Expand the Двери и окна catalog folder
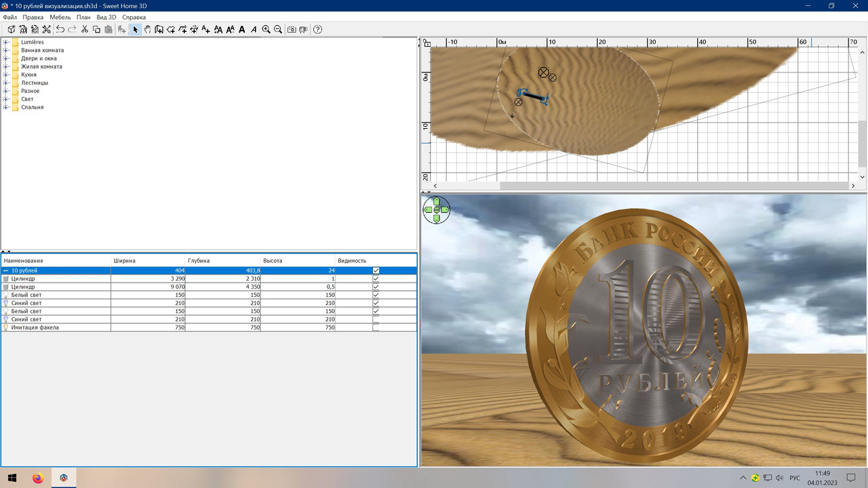868x488 pixels. 6,58
